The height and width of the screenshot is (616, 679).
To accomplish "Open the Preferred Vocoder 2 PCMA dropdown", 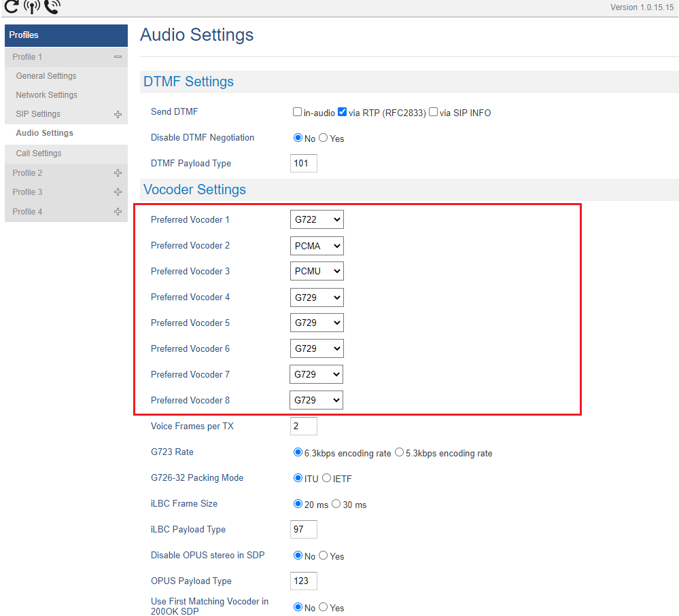I will coord(317,246).
